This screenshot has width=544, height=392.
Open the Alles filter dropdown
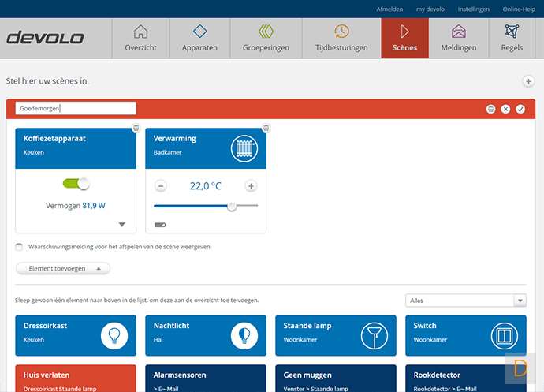[465, 301]
